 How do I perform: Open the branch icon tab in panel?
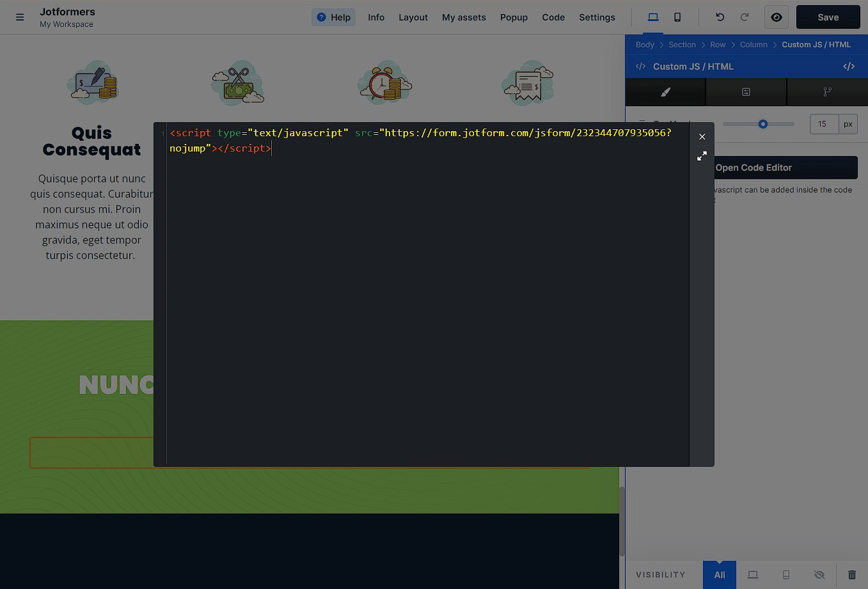click(828, 92)
